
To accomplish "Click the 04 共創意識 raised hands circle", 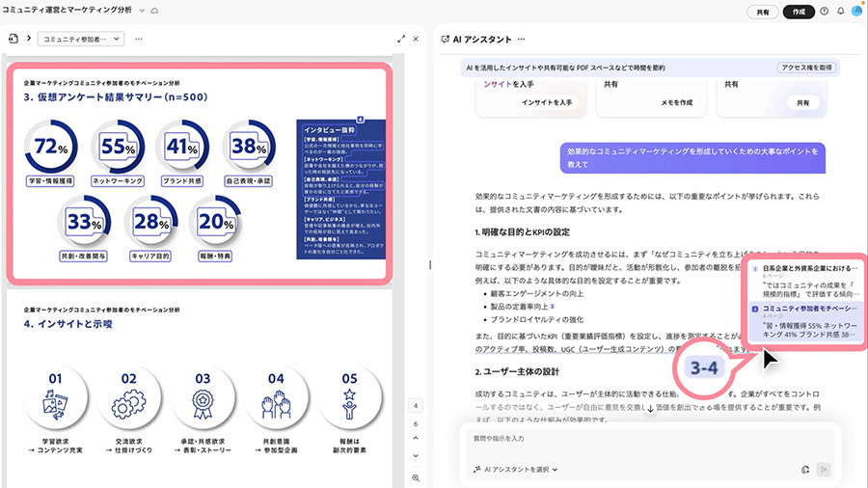I will pos(276,397).
